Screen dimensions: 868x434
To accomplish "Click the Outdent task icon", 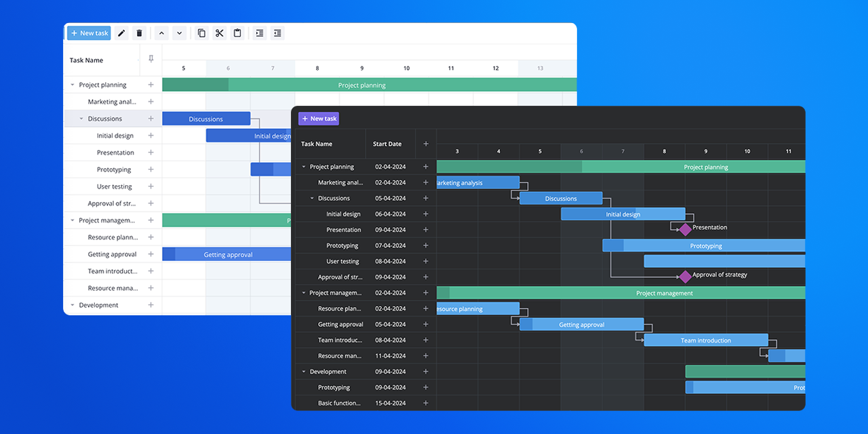I will 277,33.
